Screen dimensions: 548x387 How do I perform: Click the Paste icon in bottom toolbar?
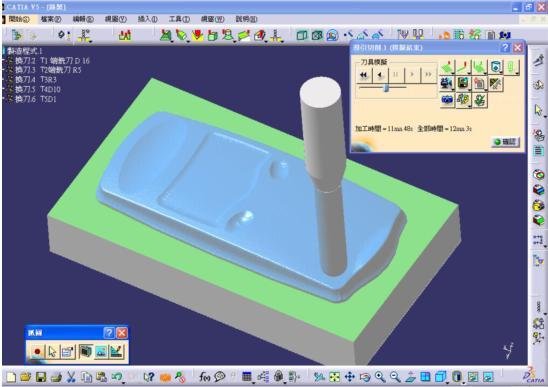tap(101, 377)
